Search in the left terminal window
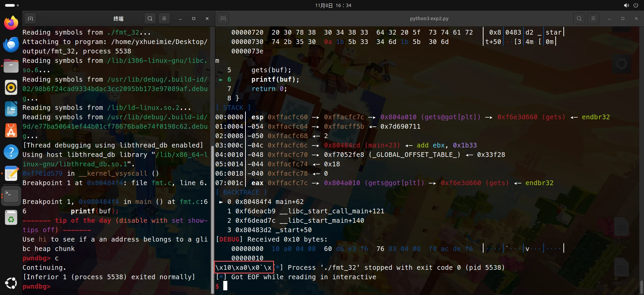 [150, 18]
